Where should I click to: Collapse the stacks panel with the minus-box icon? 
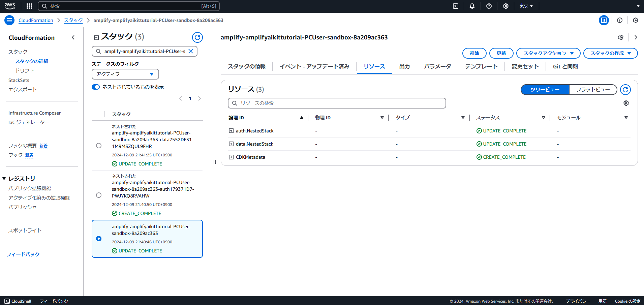click(x=96, y=38)
